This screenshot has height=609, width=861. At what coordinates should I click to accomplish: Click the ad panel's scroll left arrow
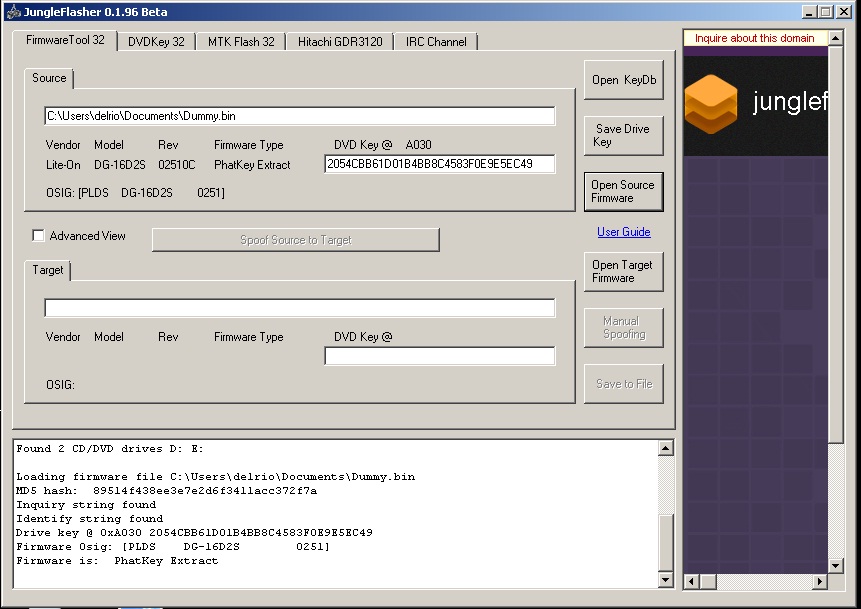coord(691,581)
